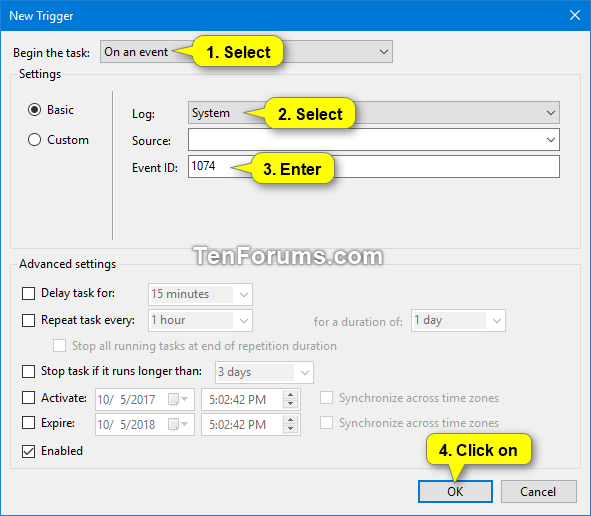Screen dimensions: 591x516
Task: Open the Begin the task dropdown
Action: pos(246,52)
